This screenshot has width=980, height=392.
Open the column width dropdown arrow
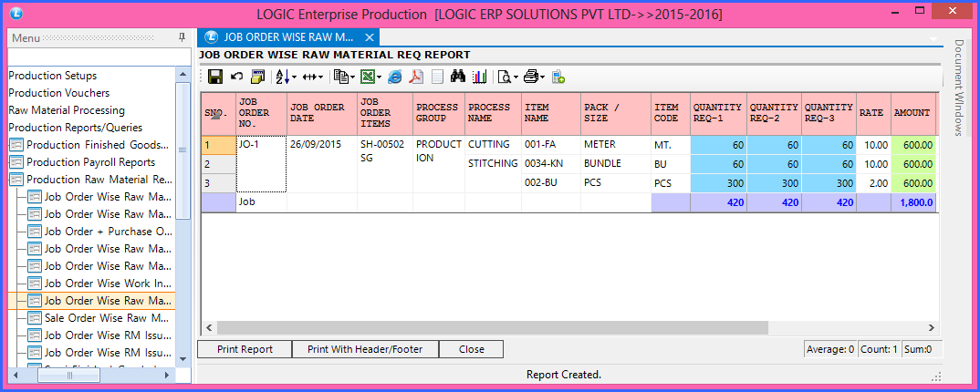coord(322,77)
